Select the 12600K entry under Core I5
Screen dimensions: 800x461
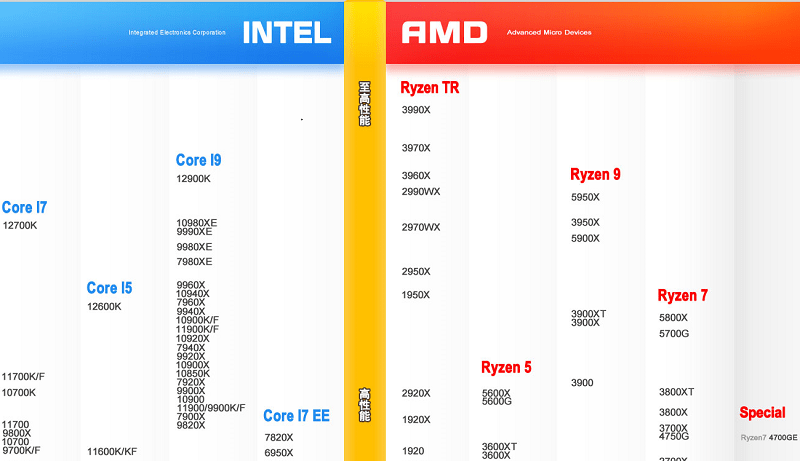point(104,307)
